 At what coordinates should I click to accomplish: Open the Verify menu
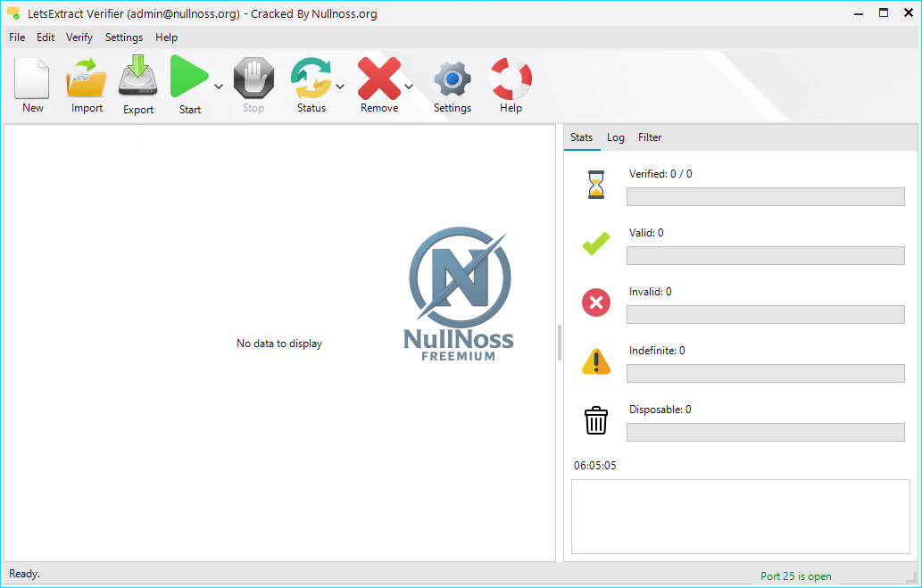point(79,37)
